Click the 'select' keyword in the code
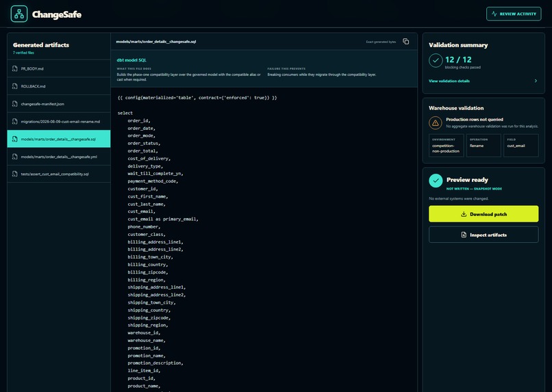Screen dimensions: 552x392 point(125,113)
